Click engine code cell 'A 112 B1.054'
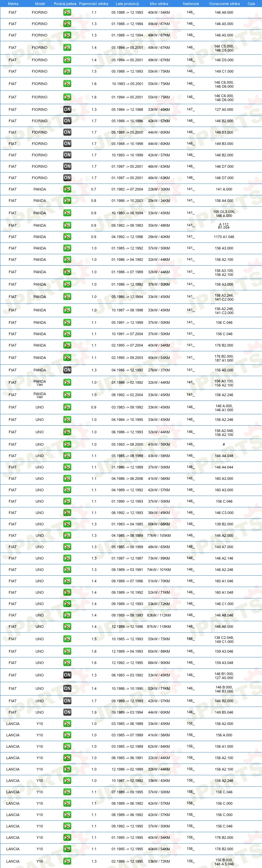This screenshot has width=262, height=868. coord(224,226)
